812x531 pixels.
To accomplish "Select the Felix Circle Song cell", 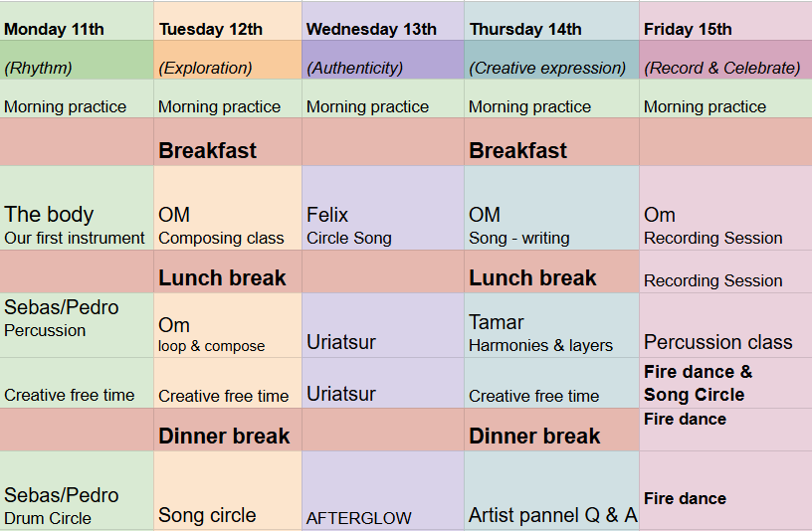I will tap(383, 209).
